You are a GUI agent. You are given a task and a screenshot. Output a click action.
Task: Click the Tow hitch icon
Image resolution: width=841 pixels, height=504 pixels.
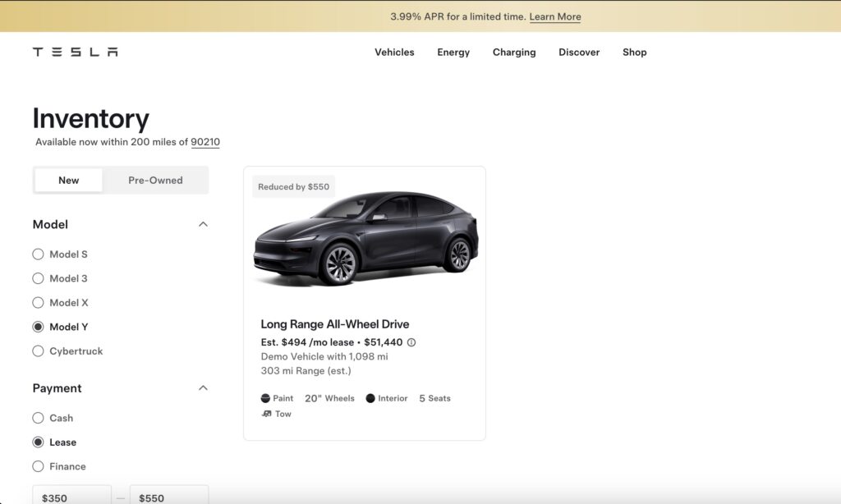click(x=266, y=414)
